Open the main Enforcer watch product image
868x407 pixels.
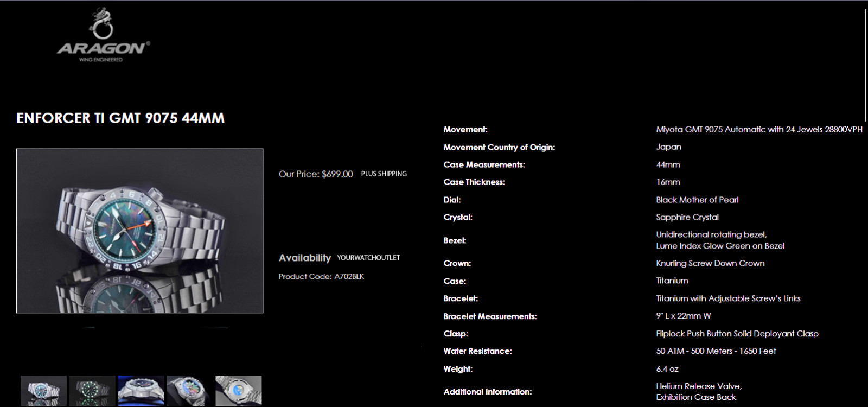click(x=139, y=231)
